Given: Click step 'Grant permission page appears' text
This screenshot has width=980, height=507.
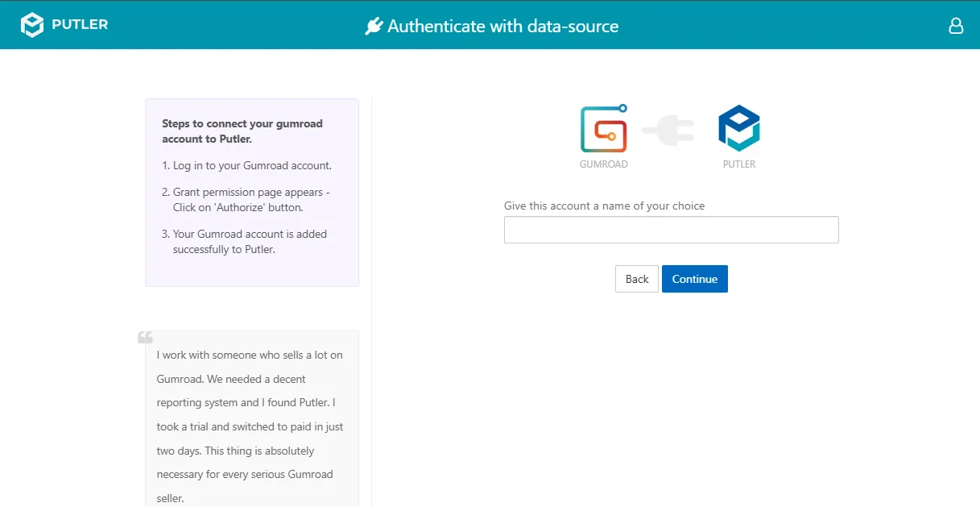Looking at the screenshot, I should tap(251, 200).
